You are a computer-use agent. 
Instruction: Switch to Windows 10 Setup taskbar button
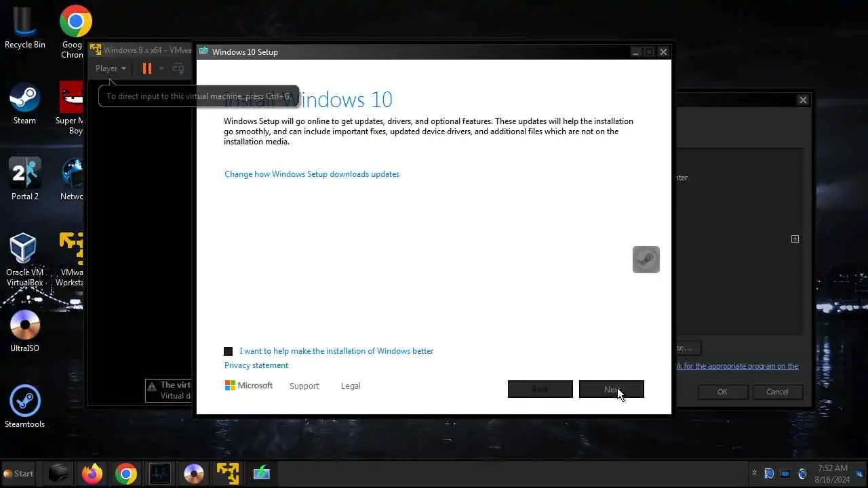262,473
